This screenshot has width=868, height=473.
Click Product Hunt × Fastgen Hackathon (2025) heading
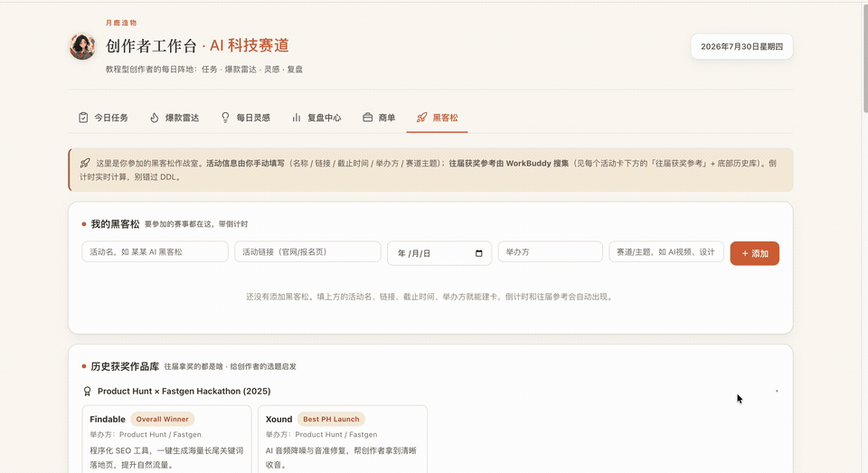point(184,391)
